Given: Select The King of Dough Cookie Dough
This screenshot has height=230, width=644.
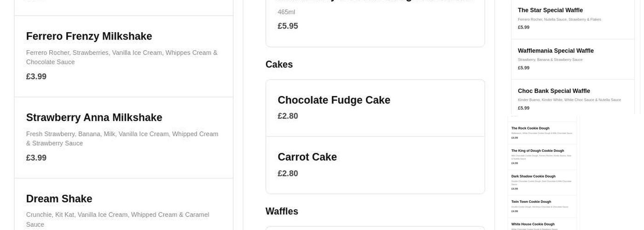Looking at the screenshot, I should point(537,151).
